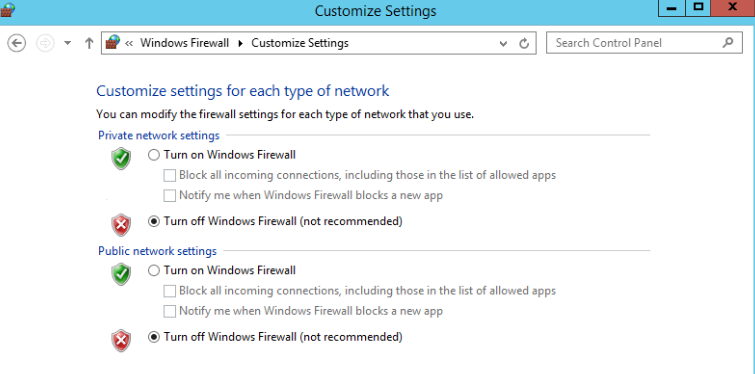Open the arrow dropdown after Windows Firewall breadcrumb
This screenshot has height=374, width=755.
pyautogui.click(x=241, y=43)
